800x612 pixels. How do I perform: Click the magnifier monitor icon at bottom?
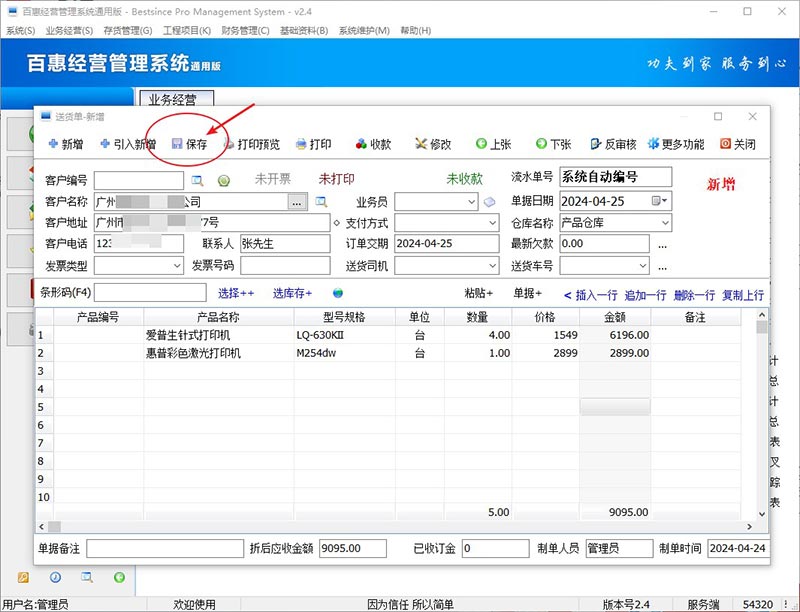87,577
